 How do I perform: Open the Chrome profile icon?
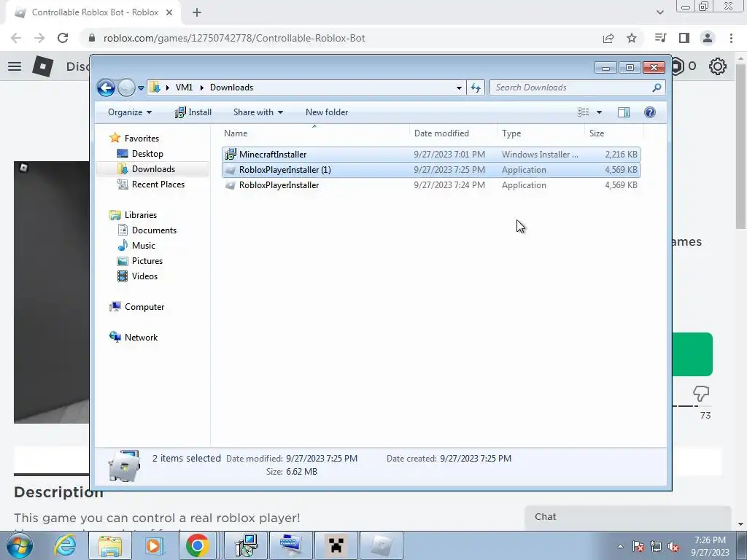708,38
